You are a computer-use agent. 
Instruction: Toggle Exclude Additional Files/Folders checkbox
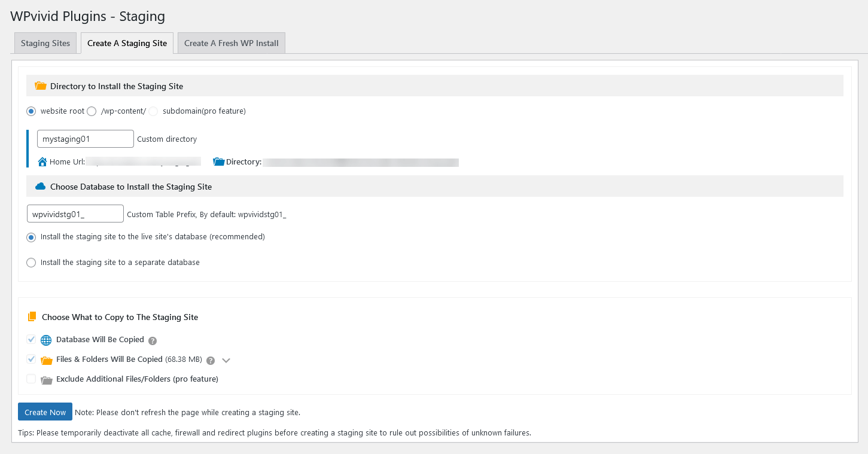point(31,379)
